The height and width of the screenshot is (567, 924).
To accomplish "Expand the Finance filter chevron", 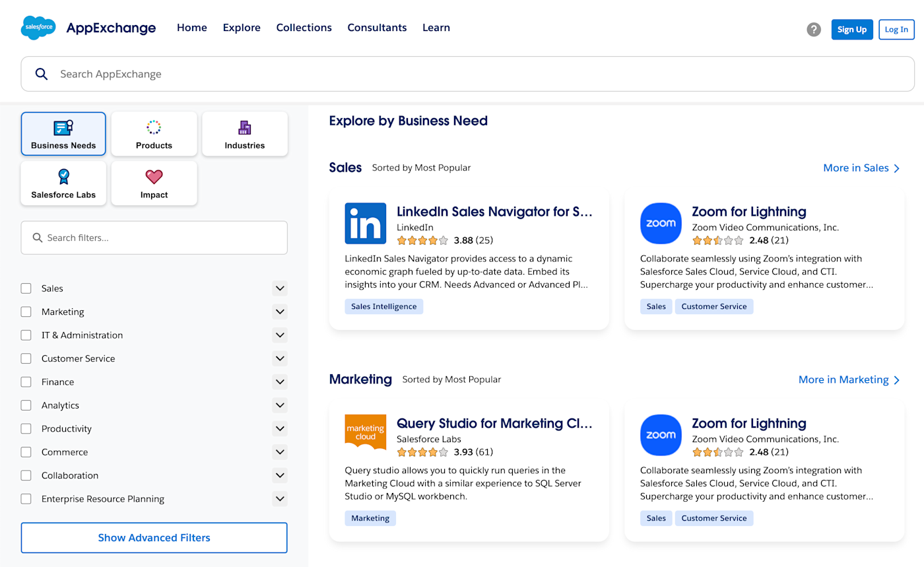I will coord(280,382).
